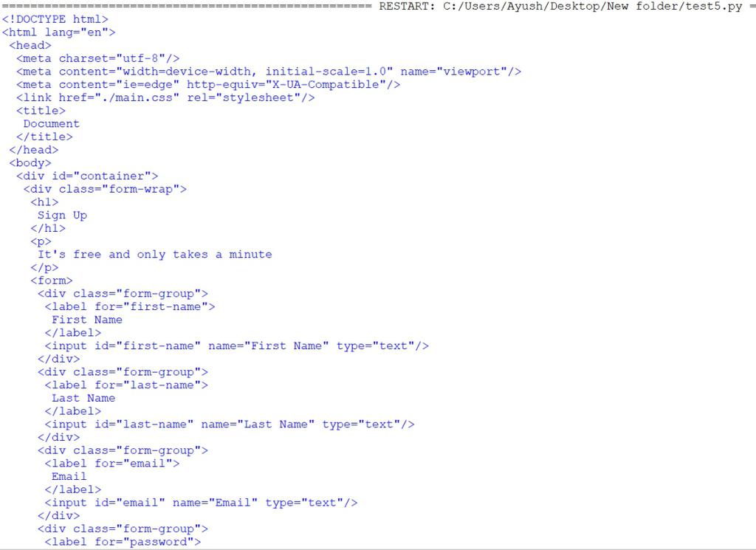Click the div class="form-wrap" line
The width and height of the screenshot is (756, 550).
[x=105, y=189]
